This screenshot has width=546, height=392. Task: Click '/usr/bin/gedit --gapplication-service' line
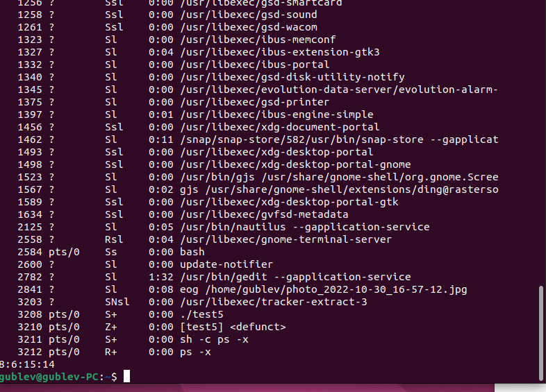click(x=295, y=278)
